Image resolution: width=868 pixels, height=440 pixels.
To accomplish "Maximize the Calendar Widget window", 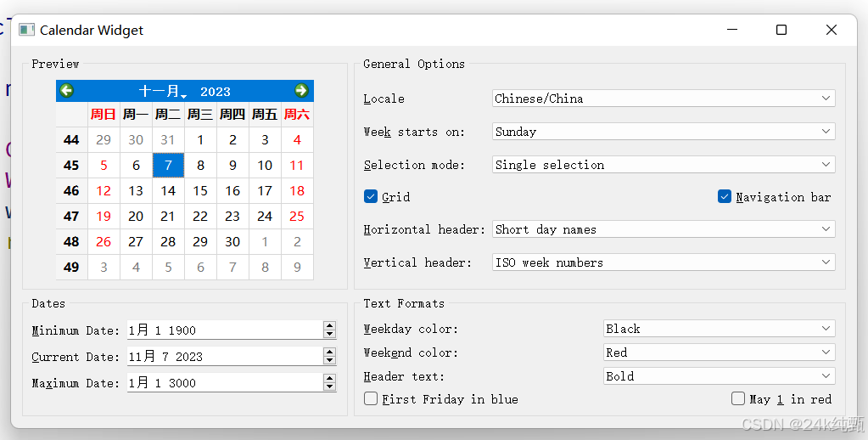I will [x=781, y=30].
